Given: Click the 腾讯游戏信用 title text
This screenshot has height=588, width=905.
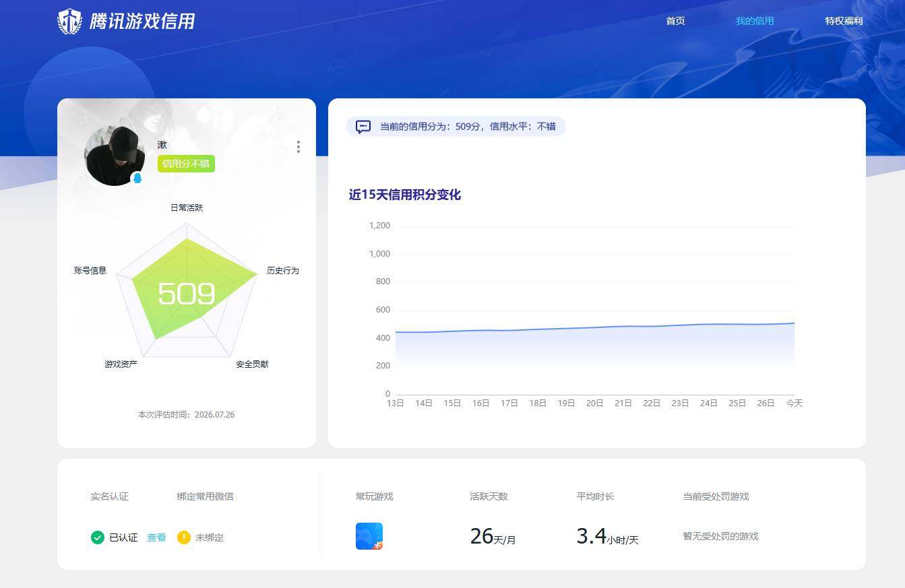Looking at the screenshot, I should [x=142, y=22].
